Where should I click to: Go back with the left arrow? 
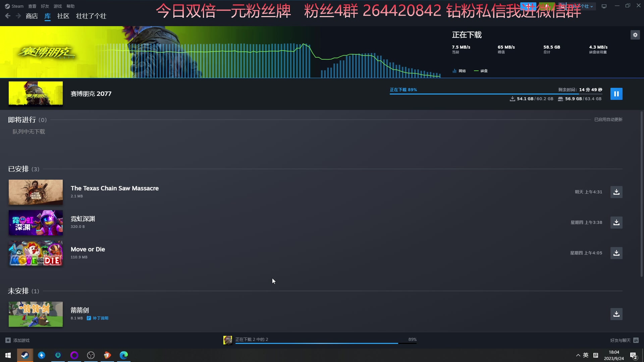pos(8,16)
